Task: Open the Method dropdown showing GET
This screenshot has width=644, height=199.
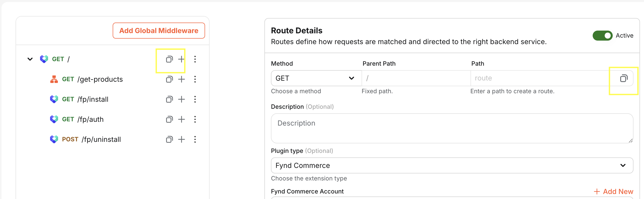Action: coord(316,78)
